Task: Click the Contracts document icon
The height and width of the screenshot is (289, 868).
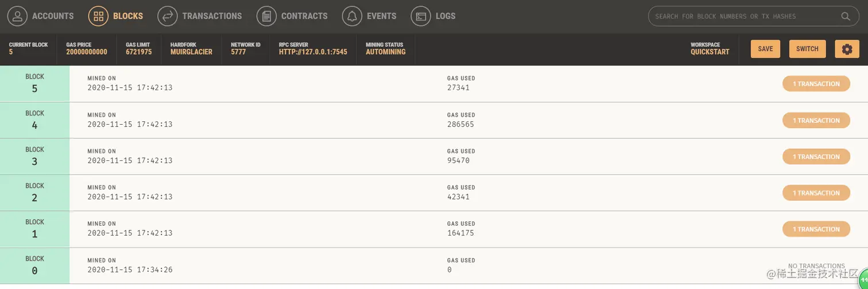Action: tap(266, 16)
